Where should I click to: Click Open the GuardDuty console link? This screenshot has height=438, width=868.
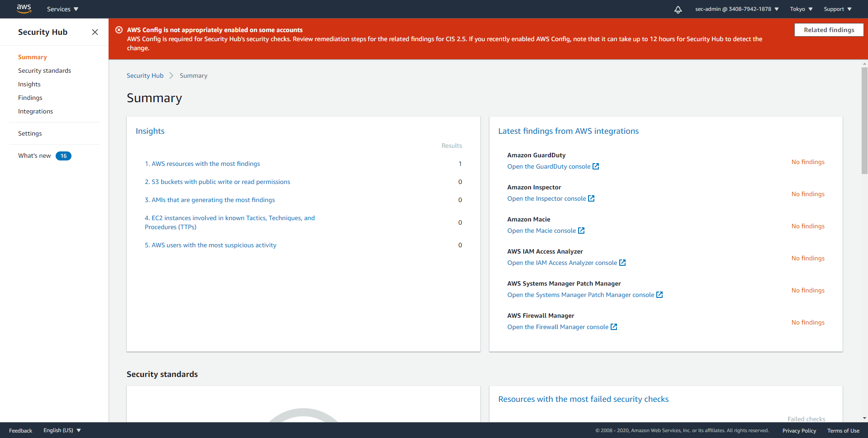(x=549, y=166)
